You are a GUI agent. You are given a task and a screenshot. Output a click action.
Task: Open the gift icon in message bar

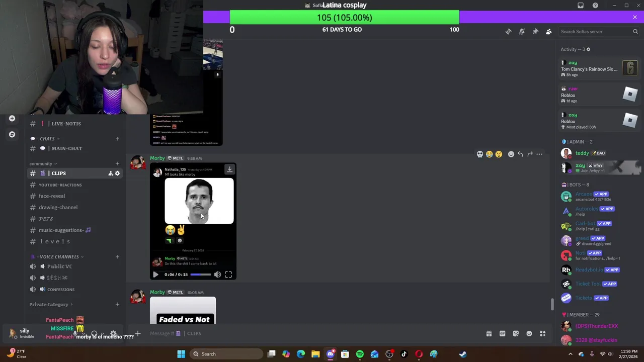click(x=489, y=334)
